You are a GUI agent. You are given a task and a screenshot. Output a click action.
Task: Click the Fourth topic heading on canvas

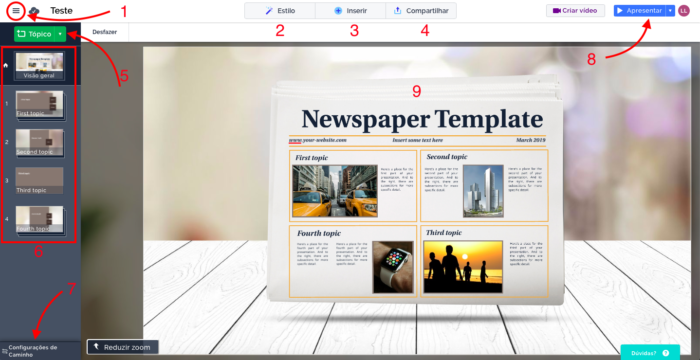coord(319,233)
